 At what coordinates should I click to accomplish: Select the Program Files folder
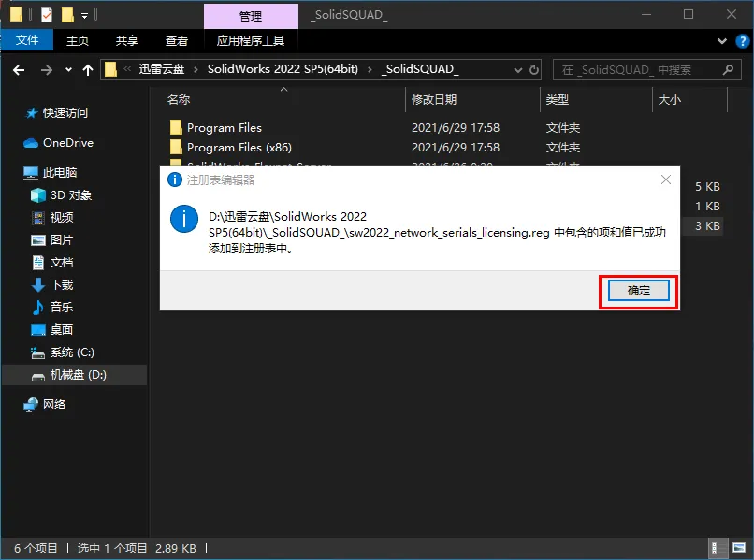pos(225,128)
